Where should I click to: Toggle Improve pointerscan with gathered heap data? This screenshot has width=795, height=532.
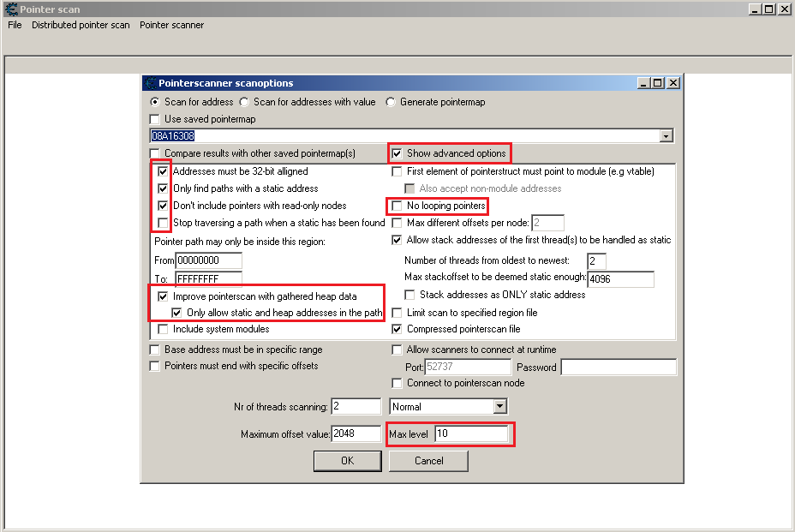coord(163,296)
